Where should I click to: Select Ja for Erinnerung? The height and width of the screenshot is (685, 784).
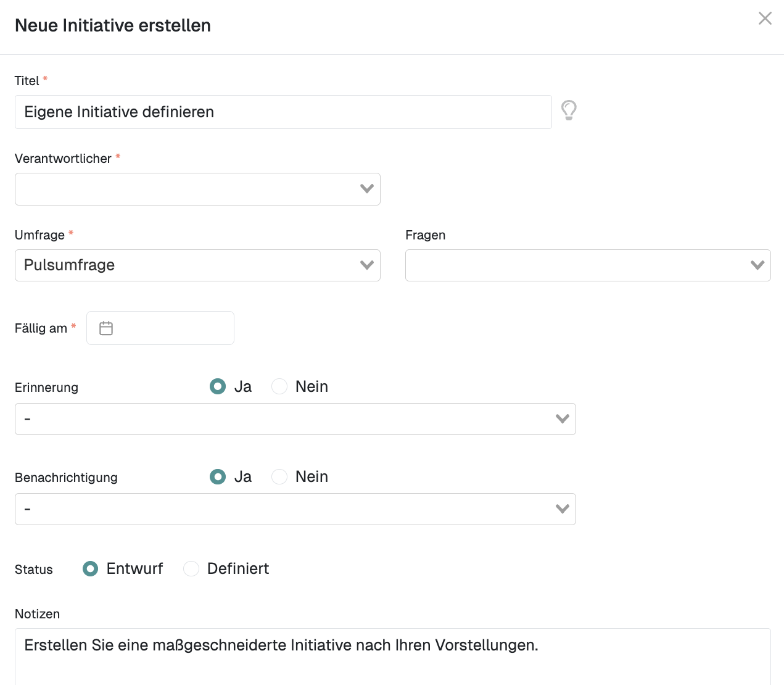coord(218,386)
